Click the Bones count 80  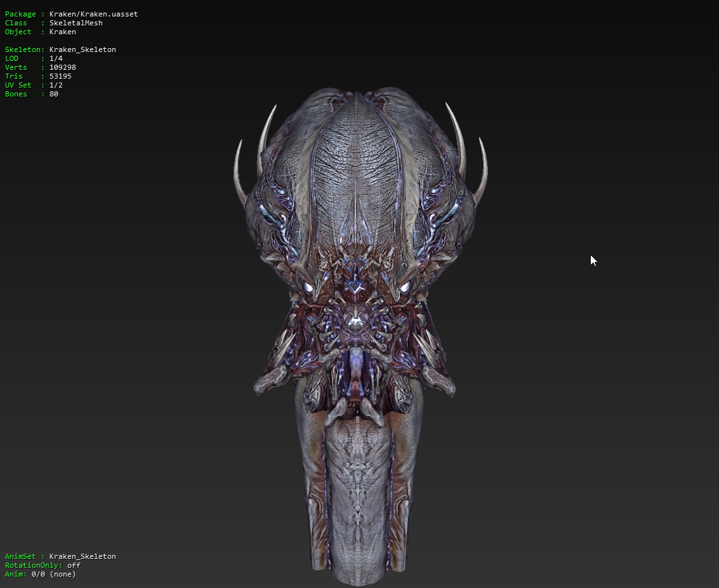53,94
